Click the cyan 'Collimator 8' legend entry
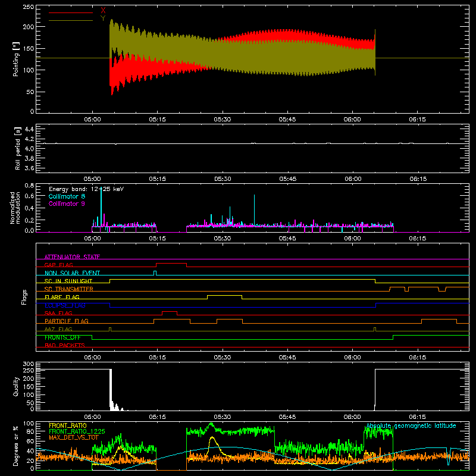The width and height of the screenshot is (476, 476). 67,196
